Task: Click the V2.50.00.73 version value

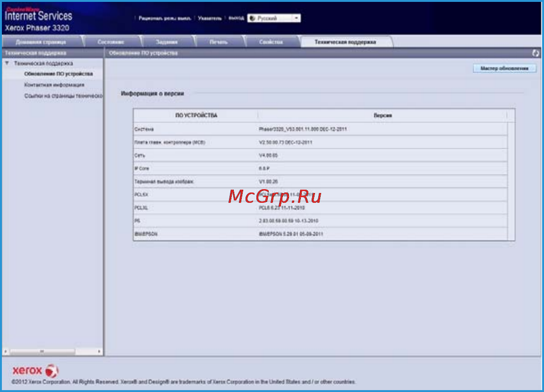Action: point(285,142)
